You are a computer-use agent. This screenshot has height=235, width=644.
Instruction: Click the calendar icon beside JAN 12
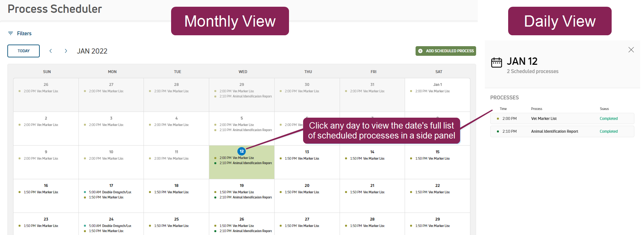click(x=496, y=63)
